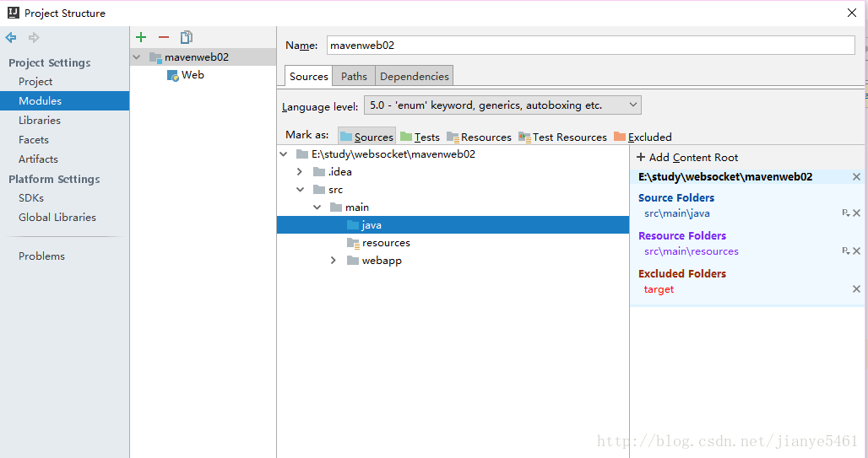The image size is (868, 458).
Task: Expand the webapp folder
Action: pyautogui.click(x=334, y=261)
